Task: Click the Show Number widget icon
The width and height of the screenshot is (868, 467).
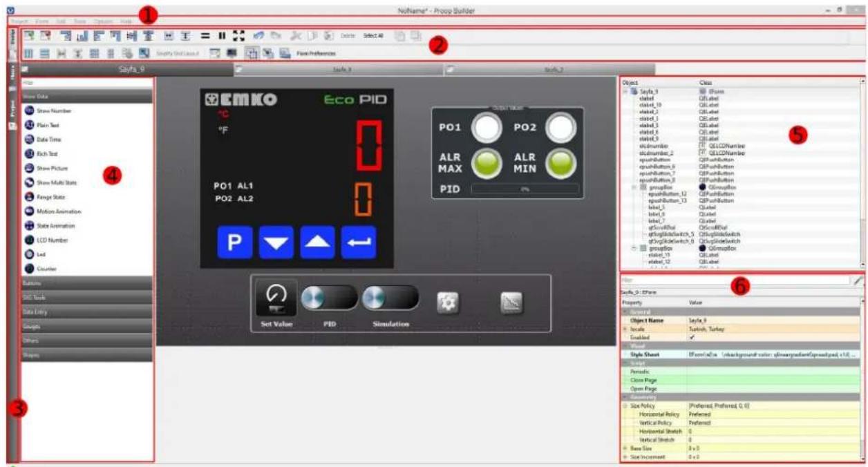Action: (29, 111)
